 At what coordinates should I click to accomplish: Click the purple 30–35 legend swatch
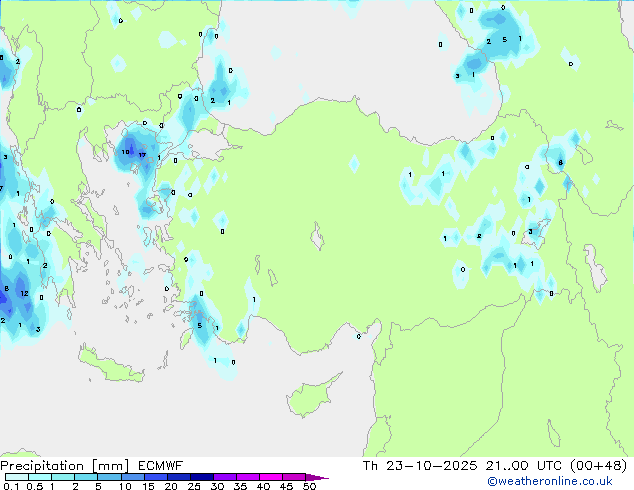225,477
